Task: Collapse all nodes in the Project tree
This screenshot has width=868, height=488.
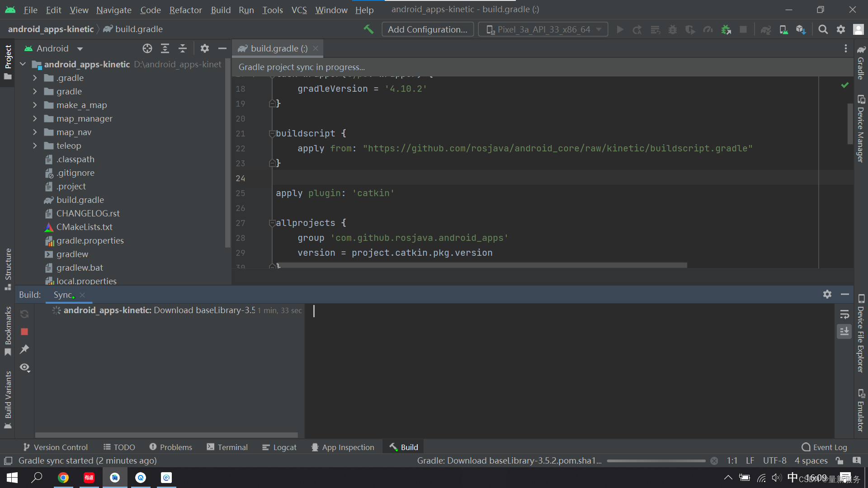Action: coord(183,48)
